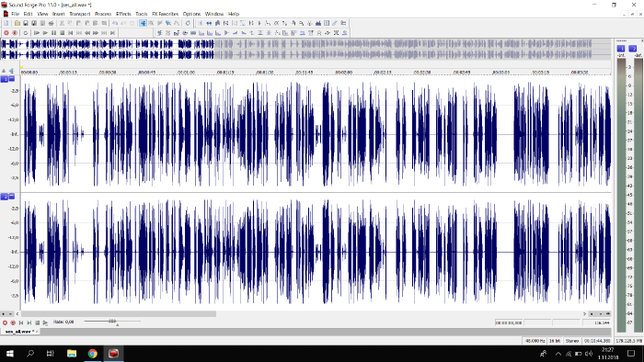
Task: Toggle channel 2 button in meters panel
Action: [x=633, y=49]
